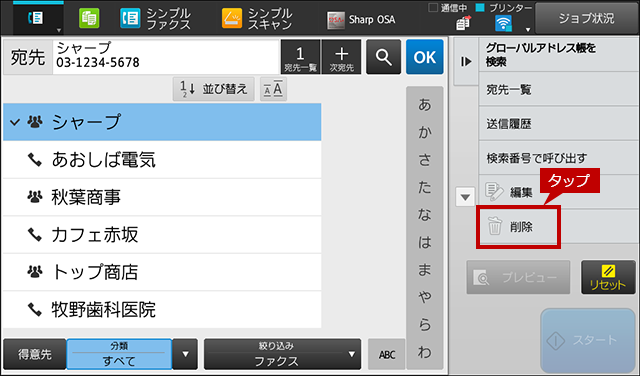Screen dimensions: 640x376
Task: Tap the wireless printer status icon
Action: point(503,24)
